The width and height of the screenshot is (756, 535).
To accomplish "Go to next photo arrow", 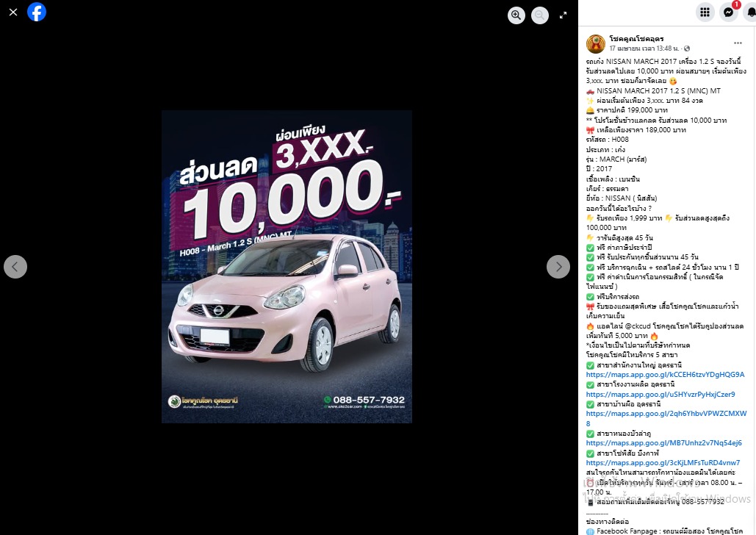I will pos(558,267).
